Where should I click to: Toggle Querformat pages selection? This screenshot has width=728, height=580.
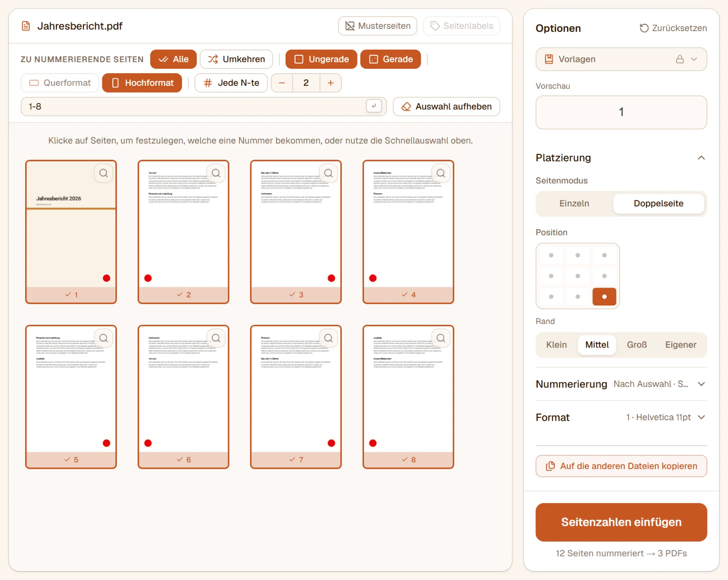60,83
